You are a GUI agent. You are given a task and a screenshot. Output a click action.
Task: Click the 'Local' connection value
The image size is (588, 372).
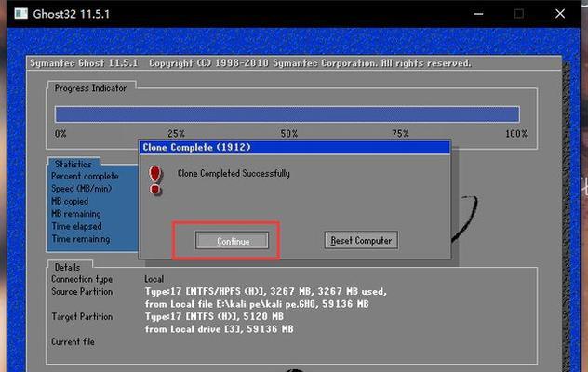point(154,279)
